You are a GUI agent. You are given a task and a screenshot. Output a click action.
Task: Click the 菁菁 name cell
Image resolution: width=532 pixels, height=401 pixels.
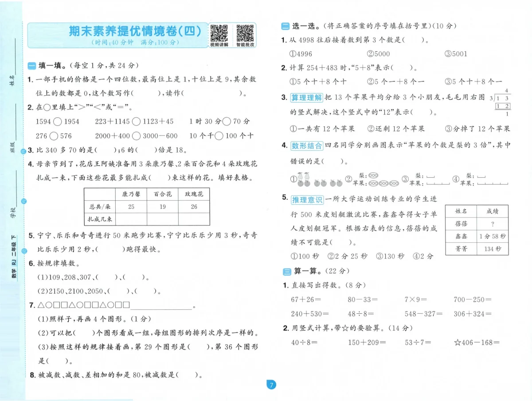[x=461, y=249]
